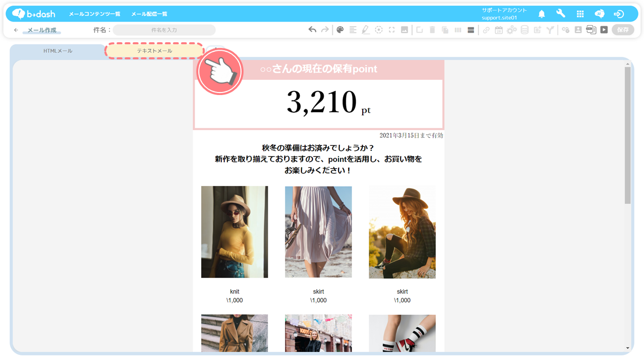This screenshot has height=362, width=644.
Task: Open the apps grid icon
Action: [580, 14]
